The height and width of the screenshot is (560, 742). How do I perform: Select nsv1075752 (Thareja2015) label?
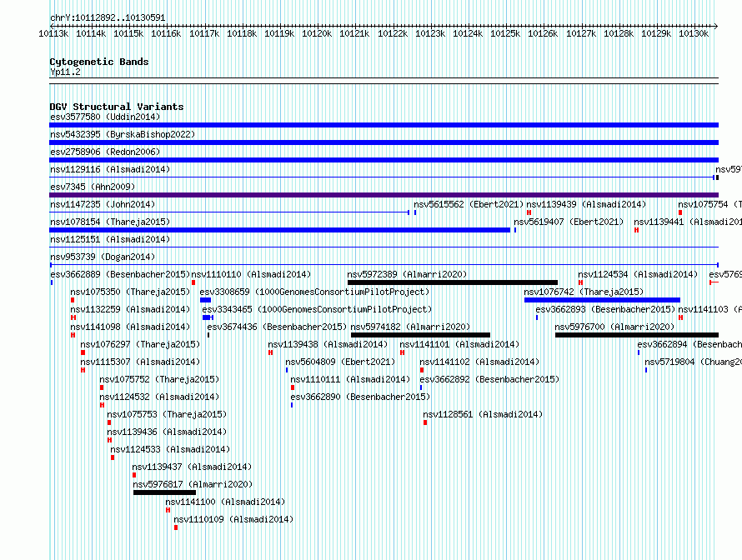coord(159,379)
